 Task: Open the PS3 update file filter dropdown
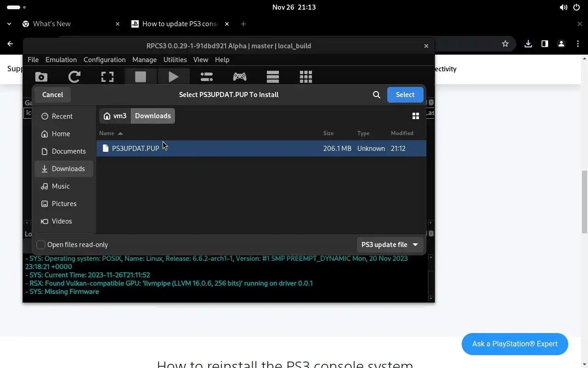pos(390,245)
